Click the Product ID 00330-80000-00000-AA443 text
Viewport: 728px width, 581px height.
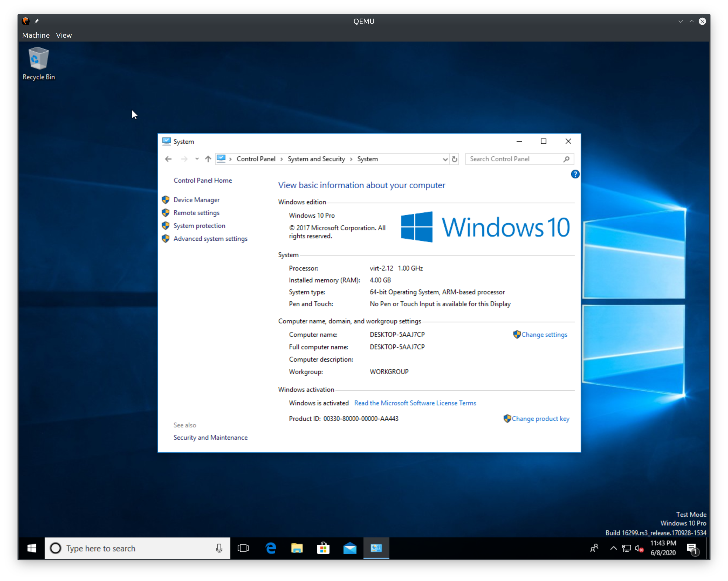coord(344,419)
